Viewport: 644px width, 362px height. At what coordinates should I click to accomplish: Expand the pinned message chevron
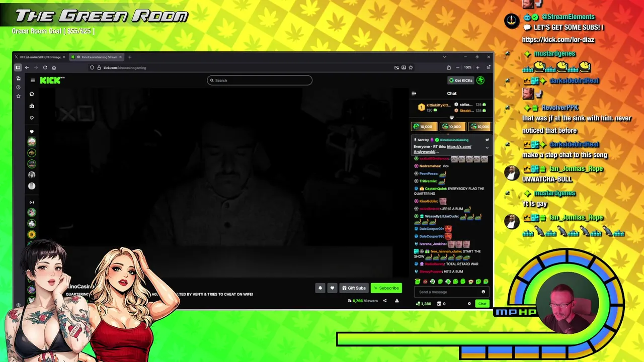pos(487,148)
